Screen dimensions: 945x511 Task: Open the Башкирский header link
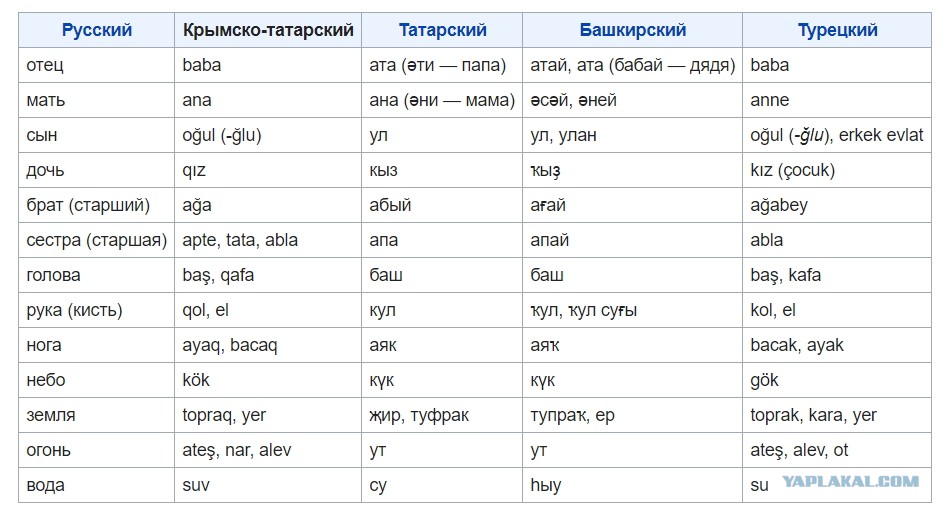point(632,30)
